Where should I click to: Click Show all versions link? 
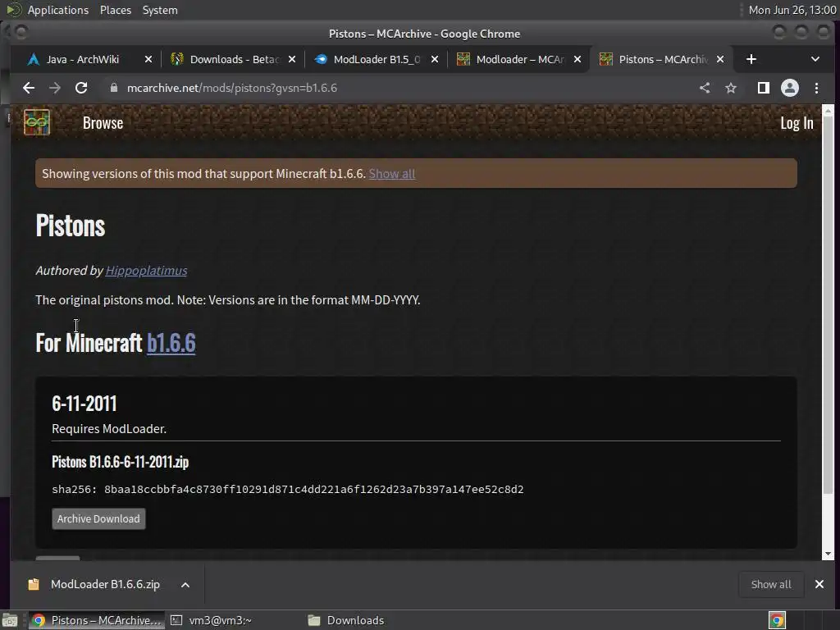[x=392, y=174]
